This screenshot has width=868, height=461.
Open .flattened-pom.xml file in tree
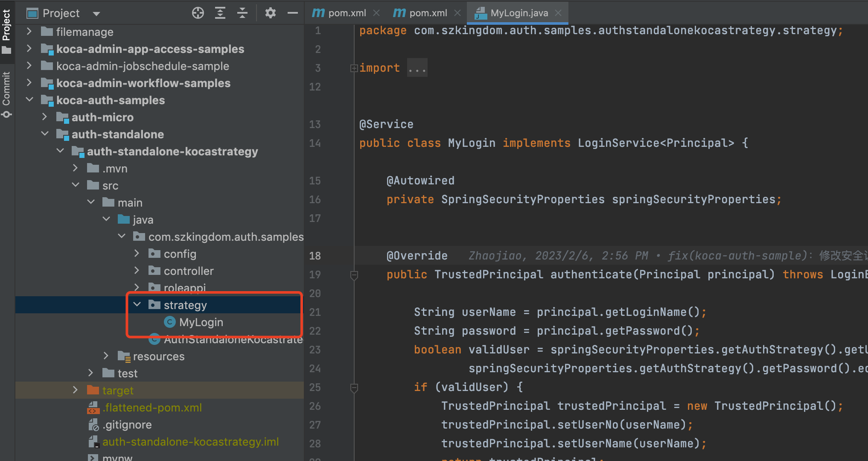pyautogui.click(x=152, y=408)
